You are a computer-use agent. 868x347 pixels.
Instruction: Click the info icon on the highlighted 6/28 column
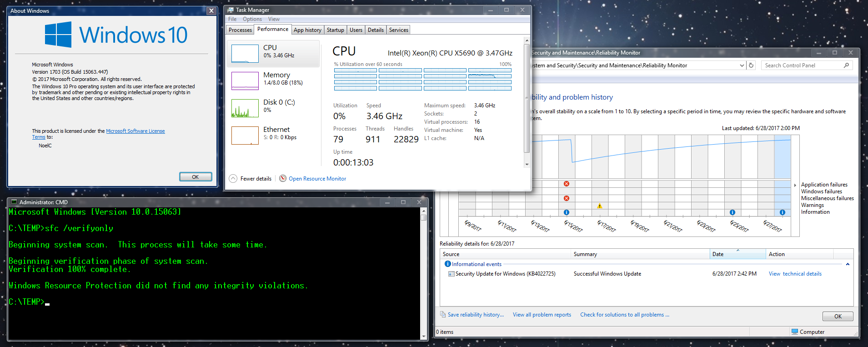783,212
